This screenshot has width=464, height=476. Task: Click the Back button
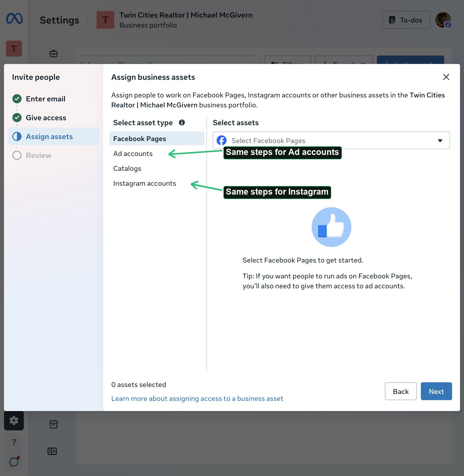pyautogui.click(x=401, y=391)
